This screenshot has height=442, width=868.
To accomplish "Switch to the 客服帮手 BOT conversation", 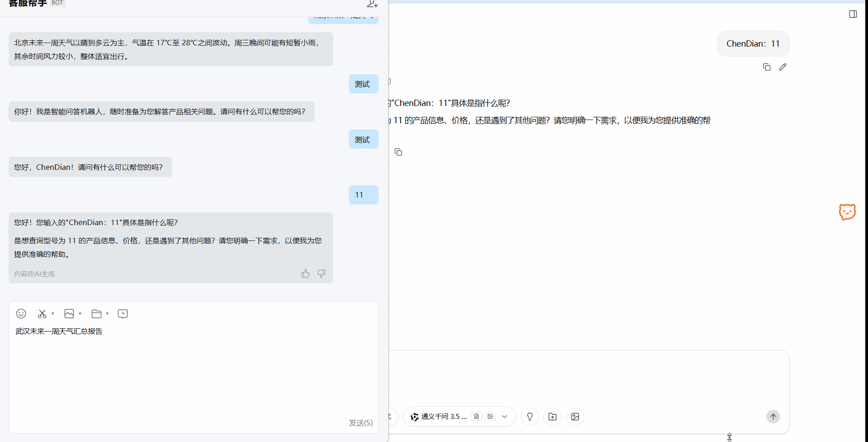I will pos(27,4).
